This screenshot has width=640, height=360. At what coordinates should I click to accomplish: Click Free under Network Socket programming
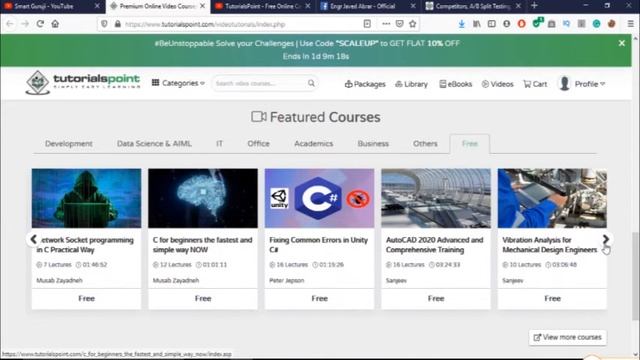tap(87, 298)
